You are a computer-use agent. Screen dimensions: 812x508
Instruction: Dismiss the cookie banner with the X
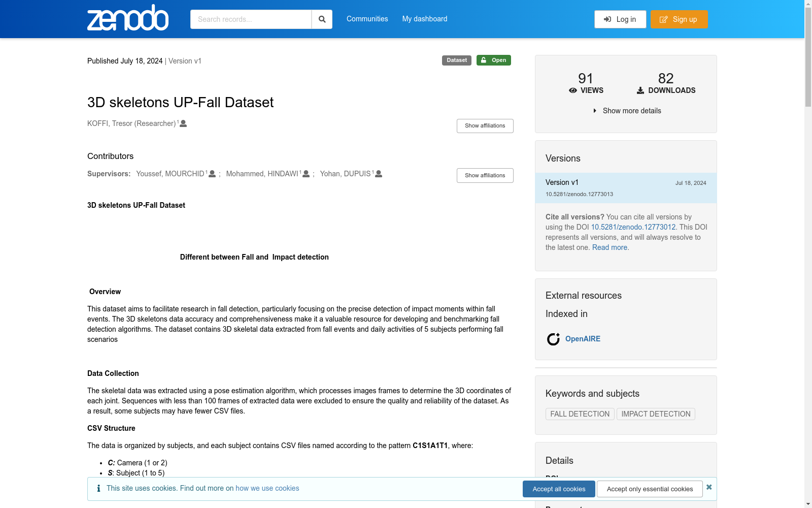click(709, 487)
